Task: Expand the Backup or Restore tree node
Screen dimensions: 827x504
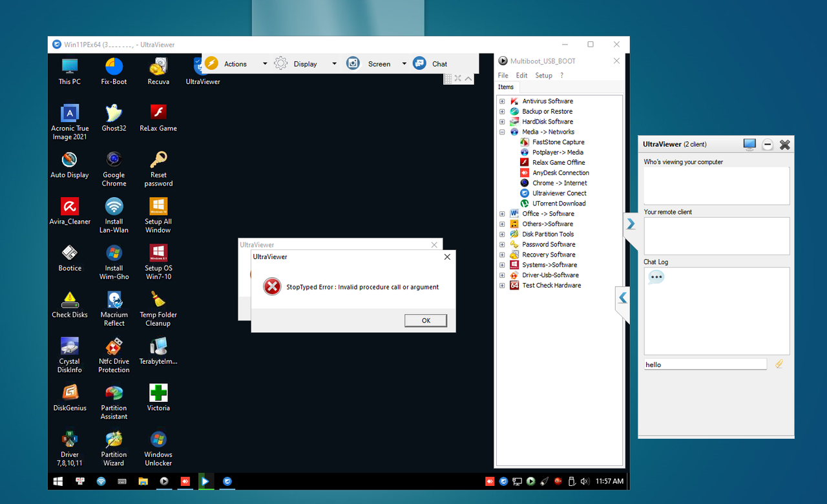Action: pyautogui.click(x=502, y=112)
